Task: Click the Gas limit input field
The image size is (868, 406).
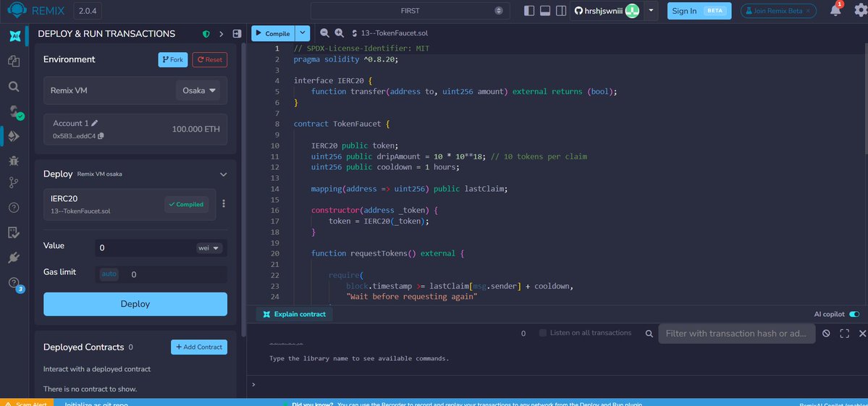Action: click(177, 274)
